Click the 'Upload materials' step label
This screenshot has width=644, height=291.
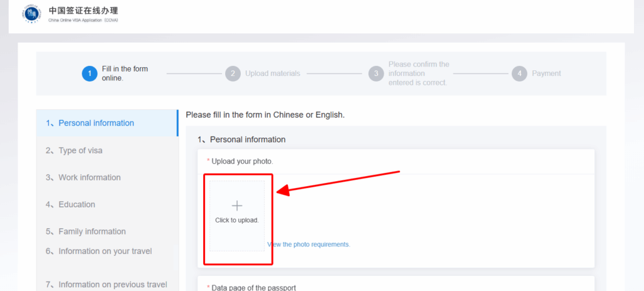pos(272,74)
